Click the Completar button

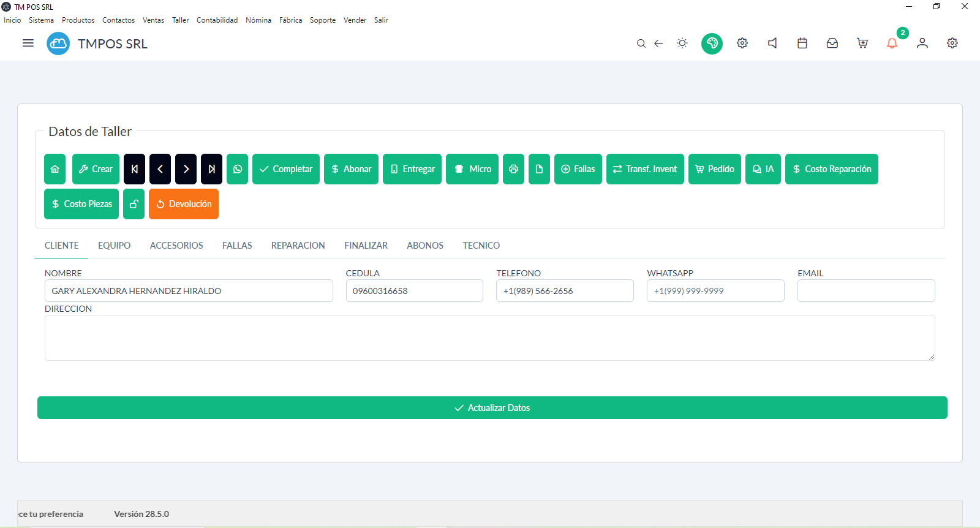point(286,169)
